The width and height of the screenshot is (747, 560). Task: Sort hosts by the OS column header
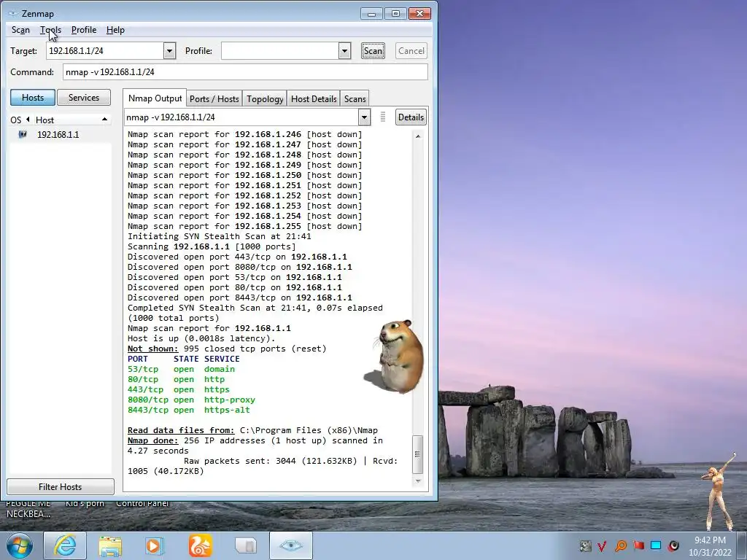tap(16, 120)
